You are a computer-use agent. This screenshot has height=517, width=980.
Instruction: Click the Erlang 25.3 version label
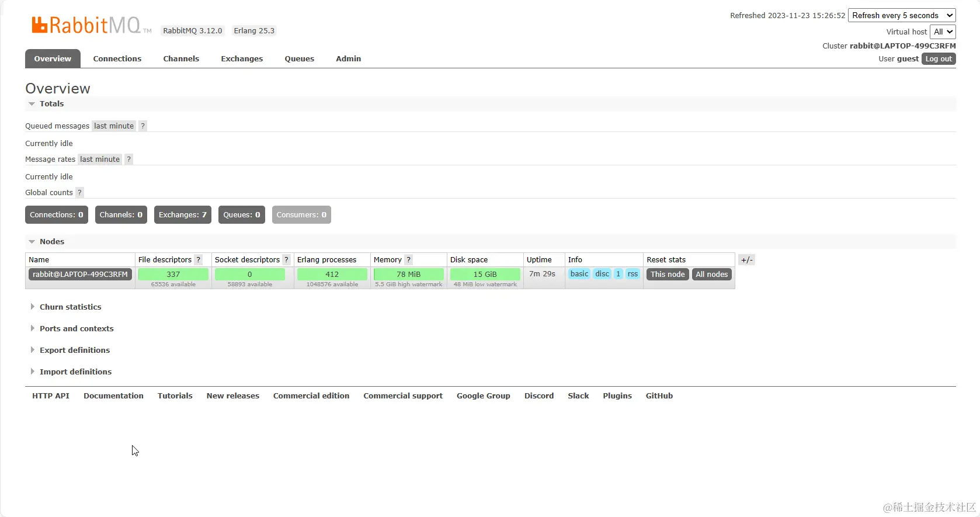(254, 31)
